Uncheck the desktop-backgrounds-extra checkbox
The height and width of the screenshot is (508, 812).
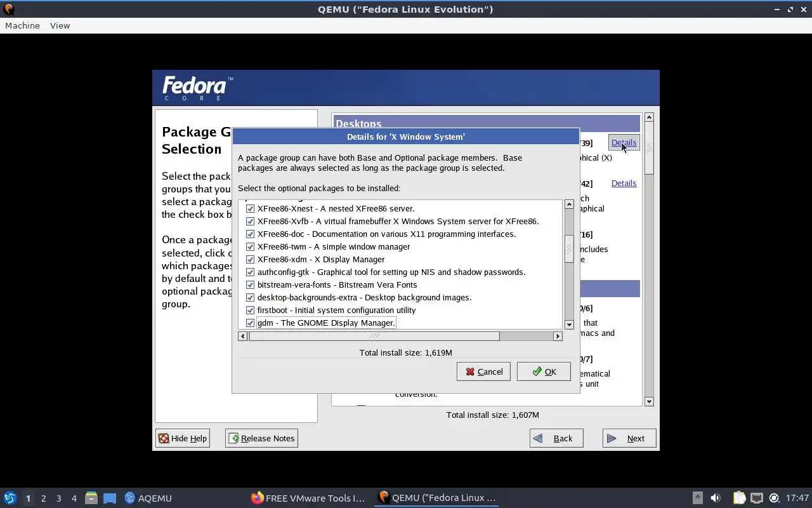[250, 297]
